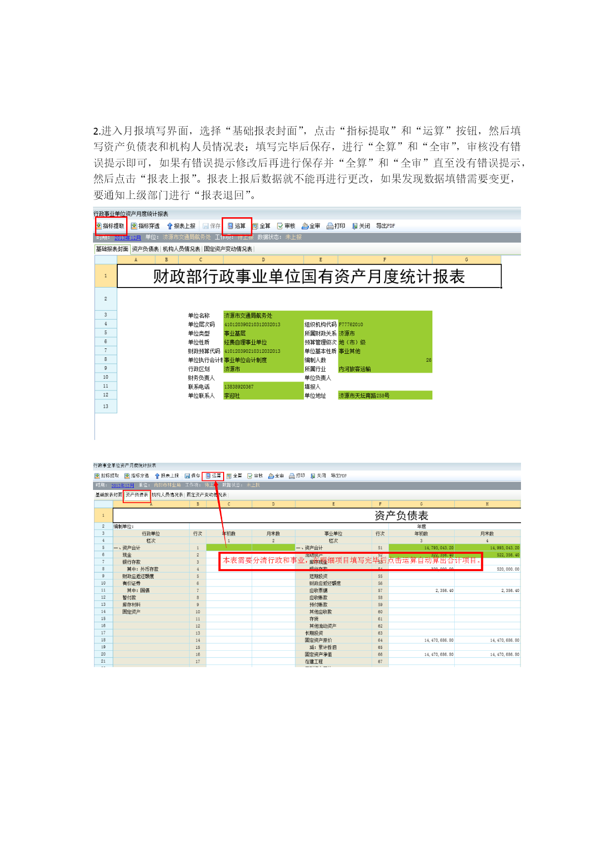Click 关闭 door icon in the 资产负债表 screenshot
Image resolution: width=614 pixels, height=868 pixels.
pos(313,476)
